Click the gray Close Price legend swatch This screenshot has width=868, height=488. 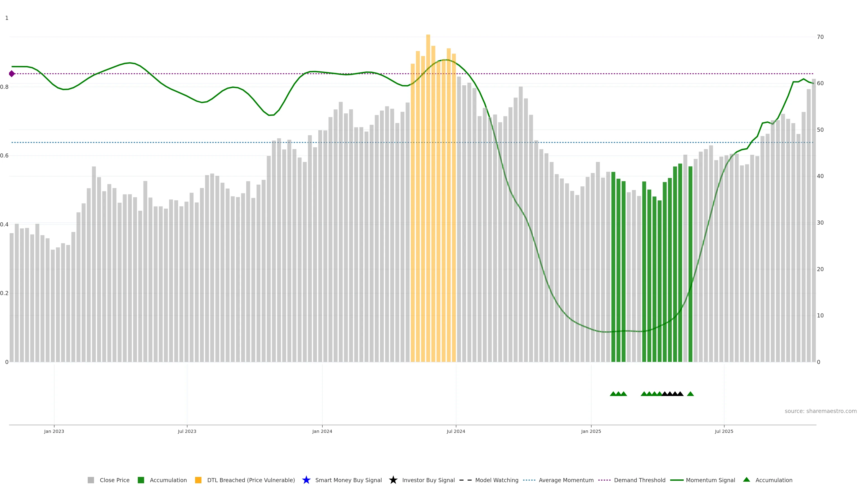click(x=91, y=480)
